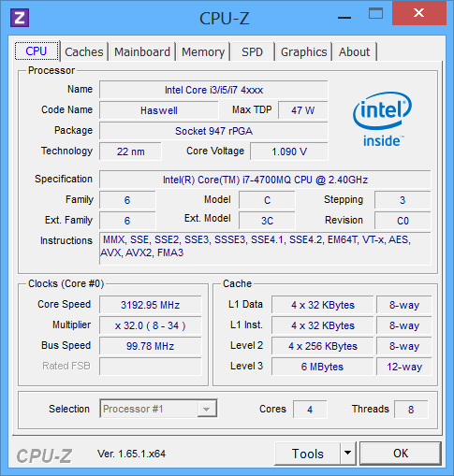Click the Level 2 4 x 256 KBytes value
The image size is (454, 476).
323,346
